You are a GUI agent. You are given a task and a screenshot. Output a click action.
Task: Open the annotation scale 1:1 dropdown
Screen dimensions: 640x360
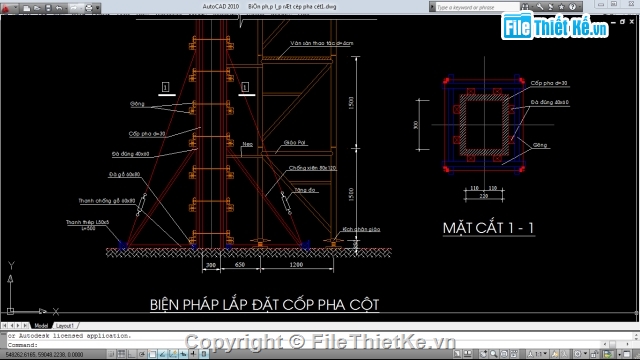pos(538,354)
